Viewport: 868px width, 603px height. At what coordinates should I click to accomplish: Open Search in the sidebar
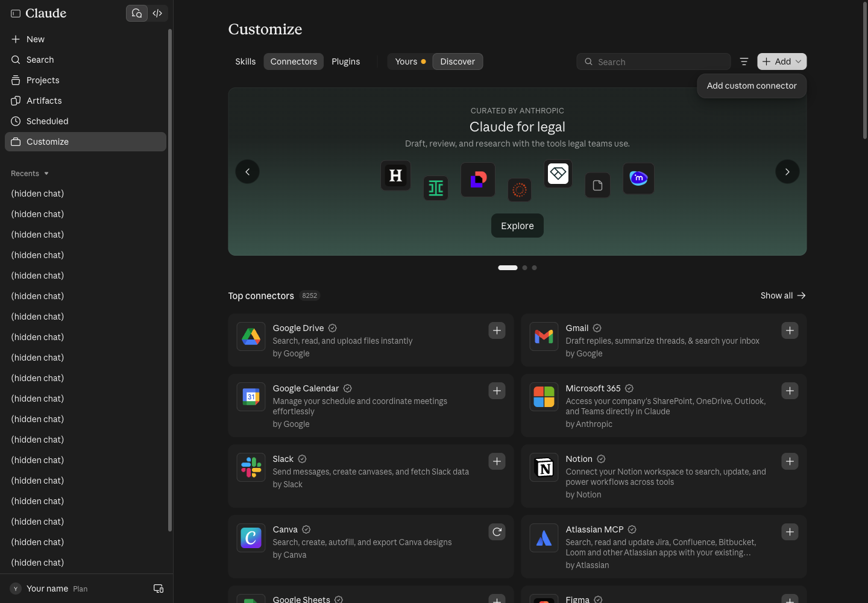coord(86,60)
